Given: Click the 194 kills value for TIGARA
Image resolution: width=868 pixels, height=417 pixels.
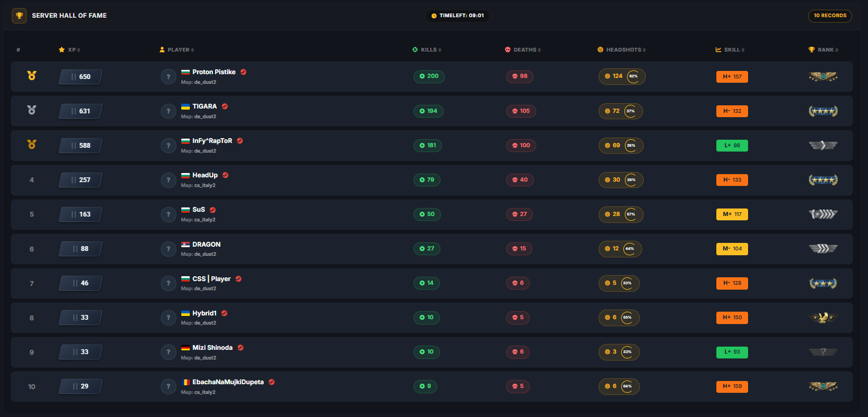Looking at the screenshot, I should point(429,111).
